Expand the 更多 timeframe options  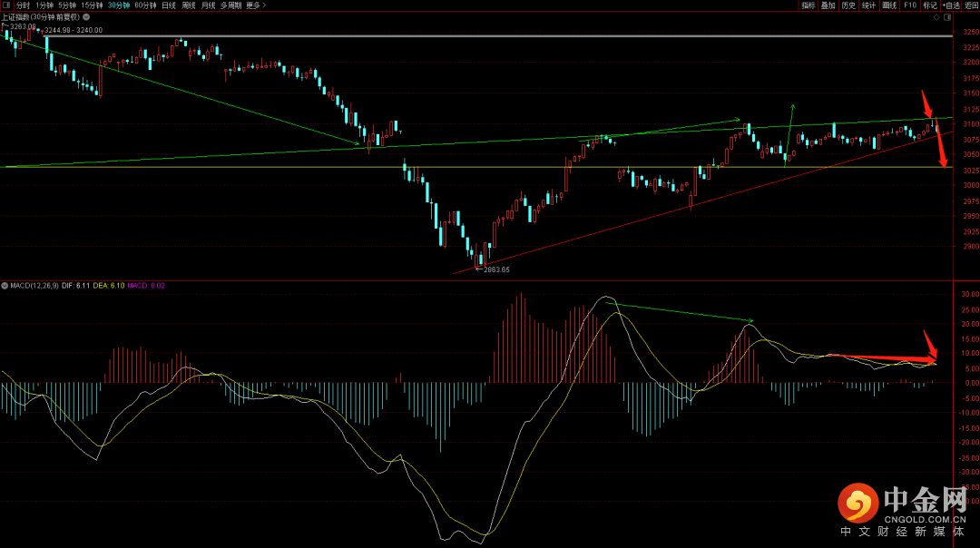click(255, 5)
